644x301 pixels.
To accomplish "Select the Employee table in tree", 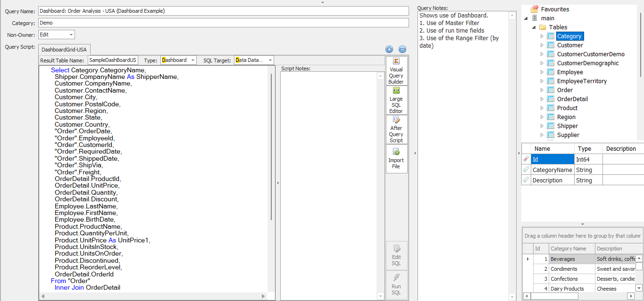I will tap(570, 72).
